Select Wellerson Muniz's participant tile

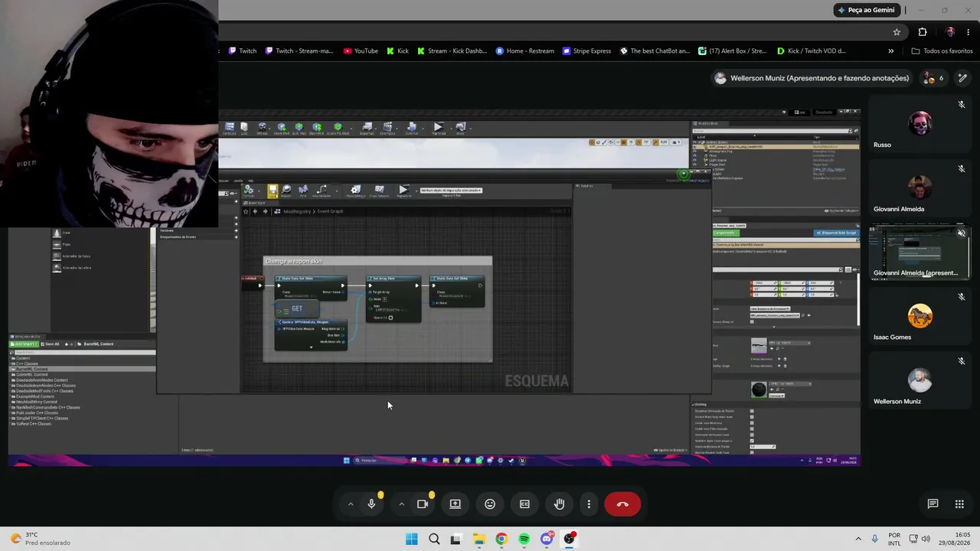[920, 381]
